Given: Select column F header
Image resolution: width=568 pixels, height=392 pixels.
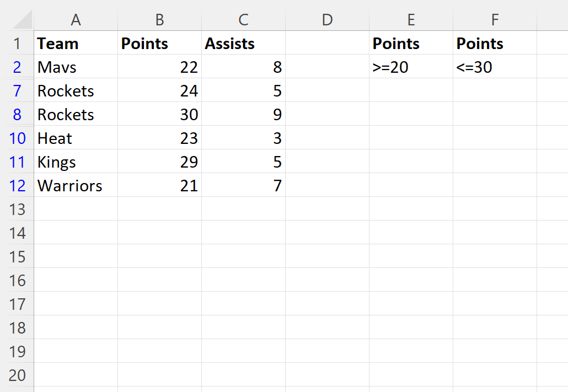Looking at the screenshot, I should click(x=495, y=20).
